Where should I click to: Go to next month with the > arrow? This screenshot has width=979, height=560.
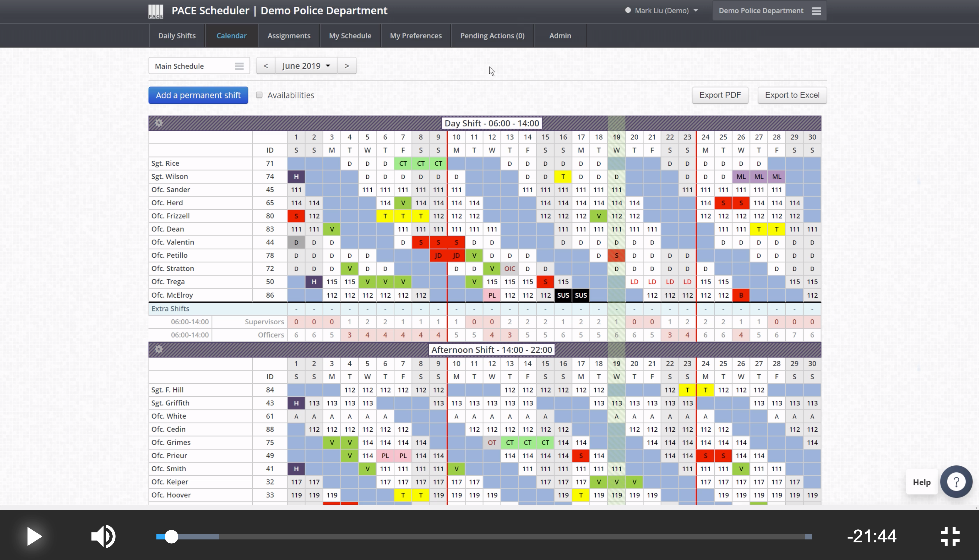pyautogui.click(x=347, y=66)
